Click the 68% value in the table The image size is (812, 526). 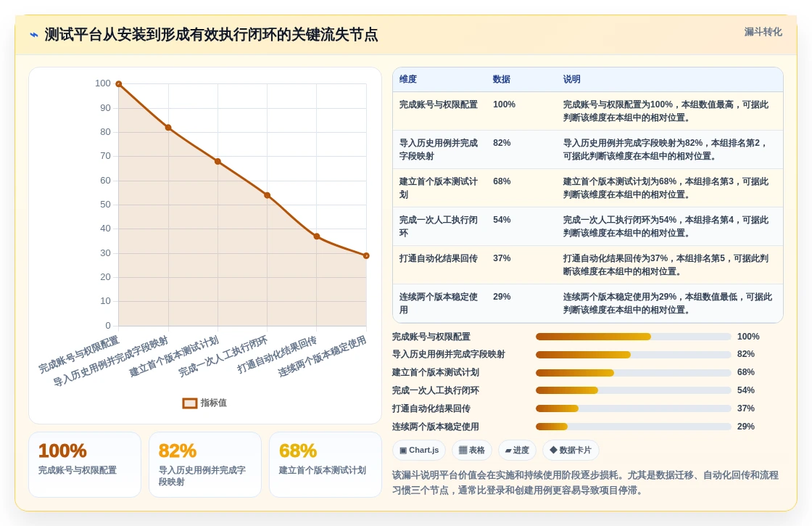(502, 181)
